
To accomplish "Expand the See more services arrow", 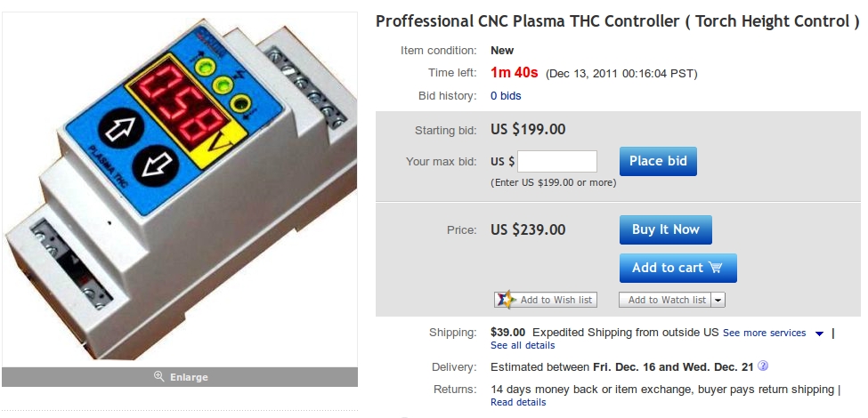I will click(819, 334).
